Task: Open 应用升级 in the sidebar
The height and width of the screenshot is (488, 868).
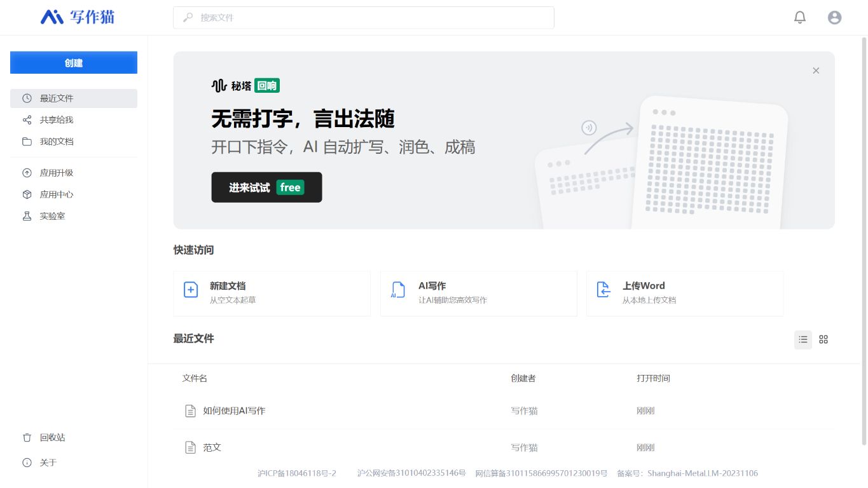Action: click(74, 173)
